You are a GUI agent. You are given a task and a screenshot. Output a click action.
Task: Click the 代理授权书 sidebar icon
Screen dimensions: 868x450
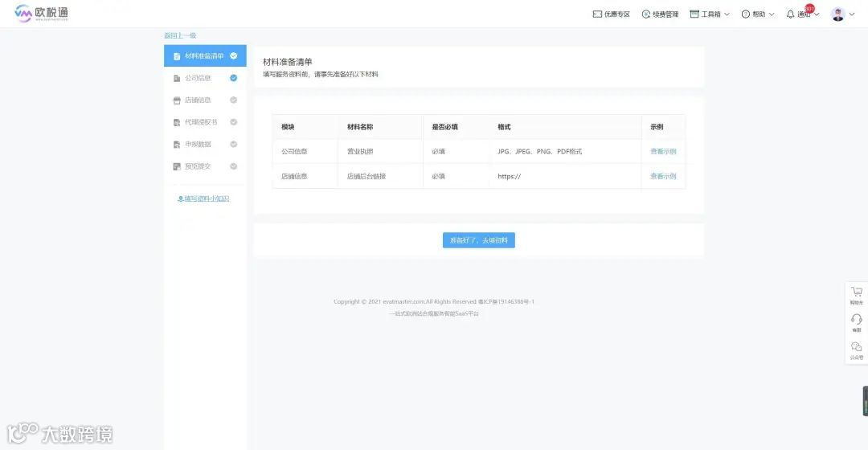click(177, 122)
